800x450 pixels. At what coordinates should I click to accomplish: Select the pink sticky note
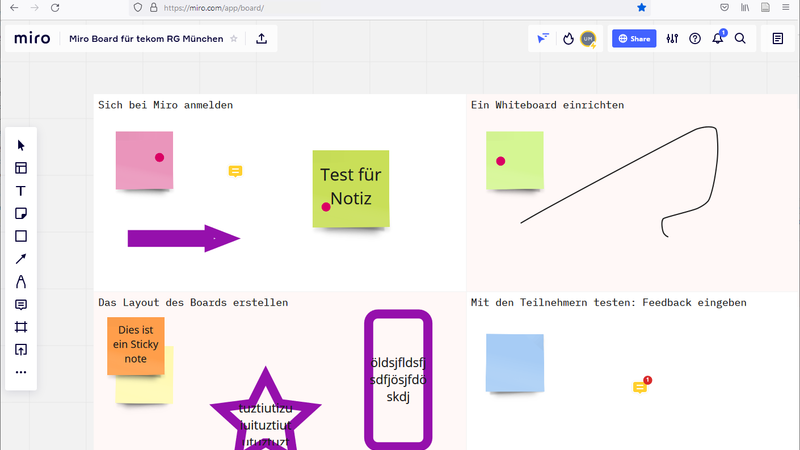coord(144,160)
